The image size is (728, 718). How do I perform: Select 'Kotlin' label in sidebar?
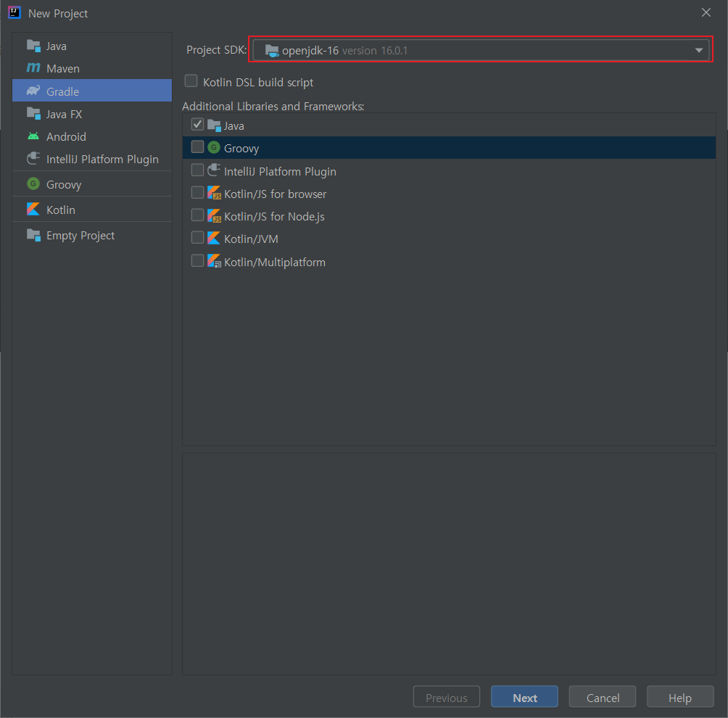[x=61, y=210]
